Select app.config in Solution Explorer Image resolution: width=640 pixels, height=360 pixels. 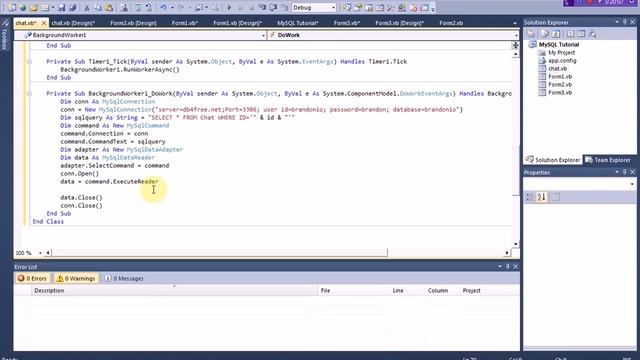point(562,60)
